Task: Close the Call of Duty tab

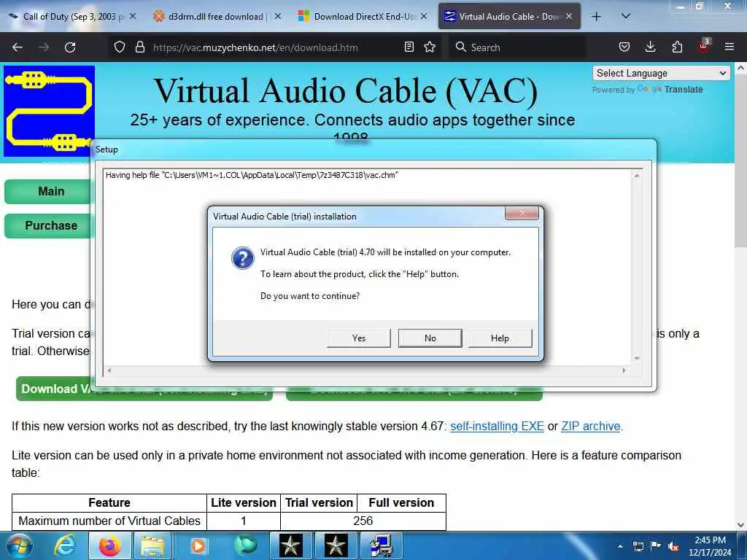Action: tap(133, 16)
